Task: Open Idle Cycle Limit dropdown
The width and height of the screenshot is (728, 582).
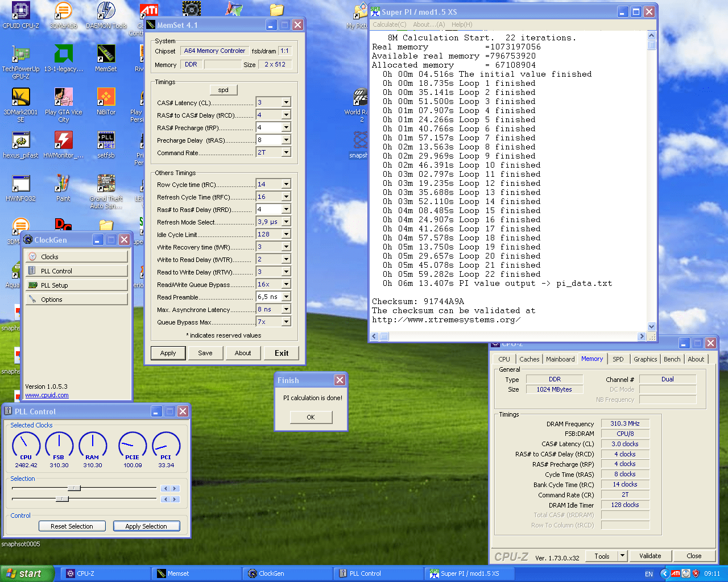Action: 286,234
